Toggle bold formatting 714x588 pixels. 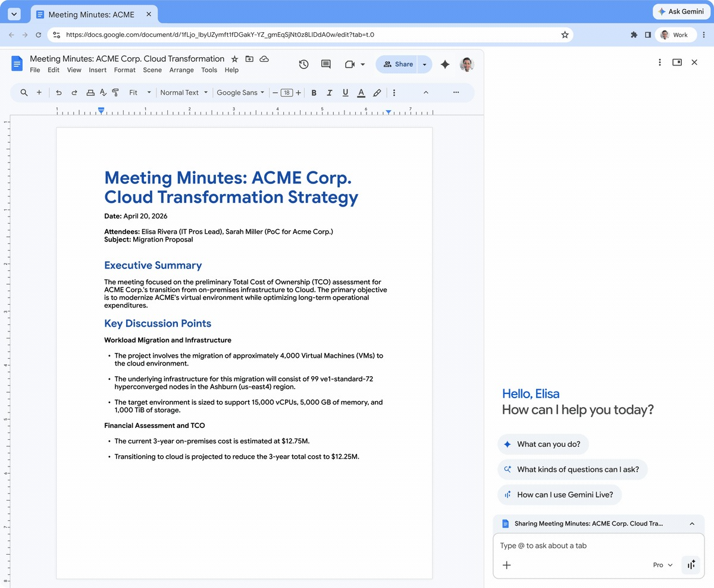coord(314,93)
